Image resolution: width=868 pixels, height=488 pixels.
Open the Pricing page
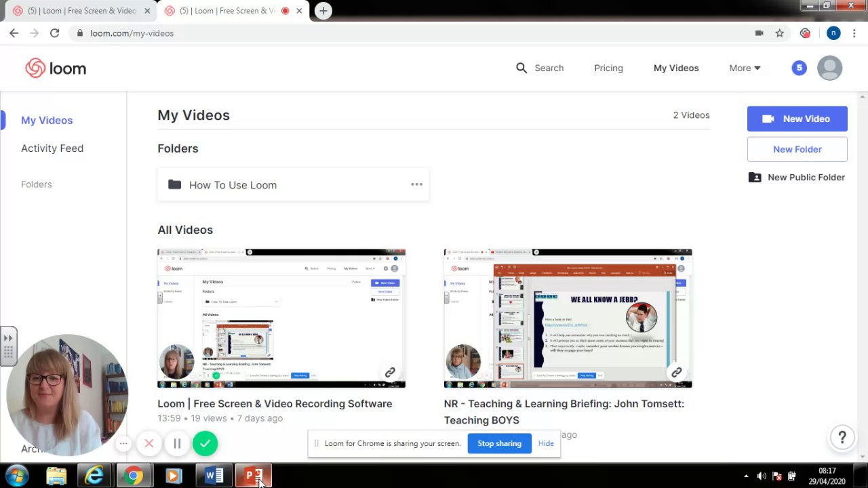(x=608, y=68)
